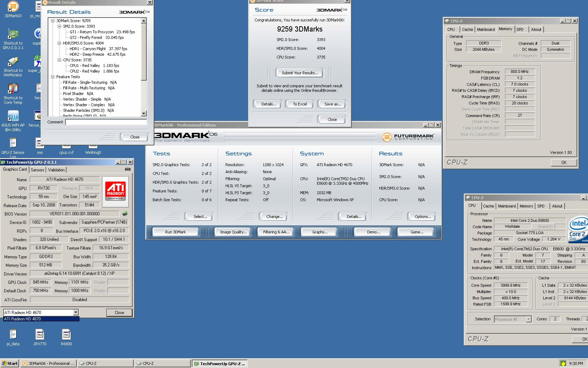Click OK in upper CPU-Z Memory window
The image size is (588, 368).
(564, 162)
